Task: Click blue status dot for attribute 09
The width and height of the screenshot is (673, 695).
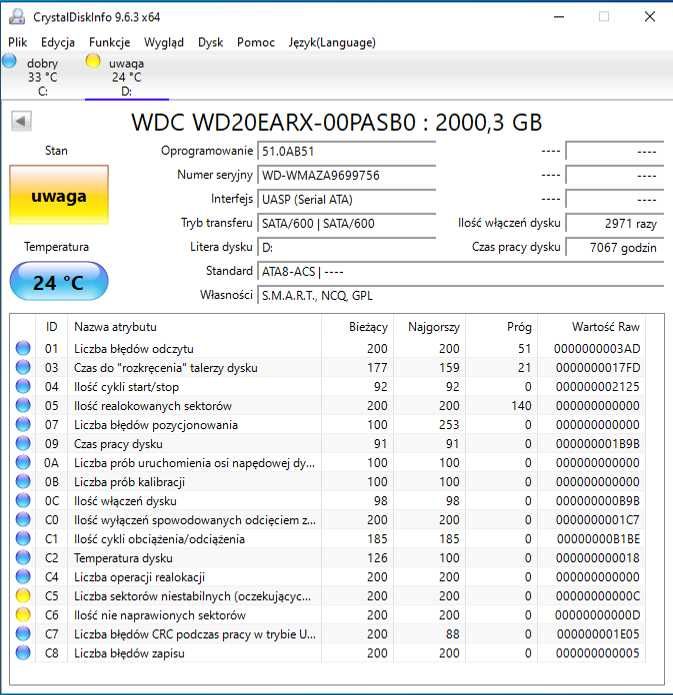Action: point(23,444)
